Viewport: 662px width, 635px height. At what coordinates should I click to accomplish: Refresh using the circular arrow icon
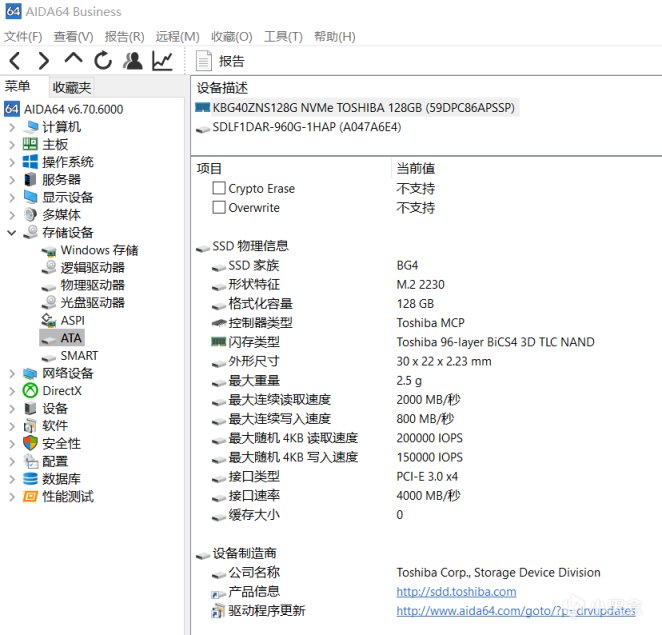coord(103,61)
